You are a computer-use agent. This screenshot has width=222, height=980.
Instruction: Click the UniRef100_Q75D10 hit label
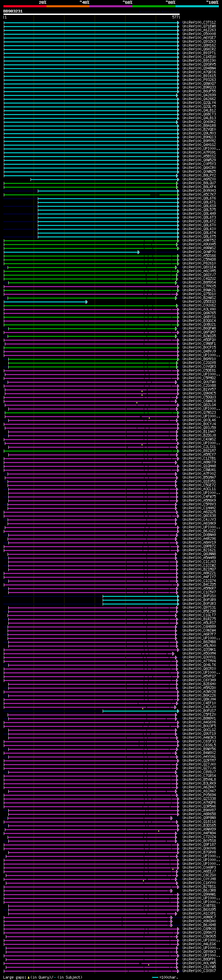click(x=199, y=294)
